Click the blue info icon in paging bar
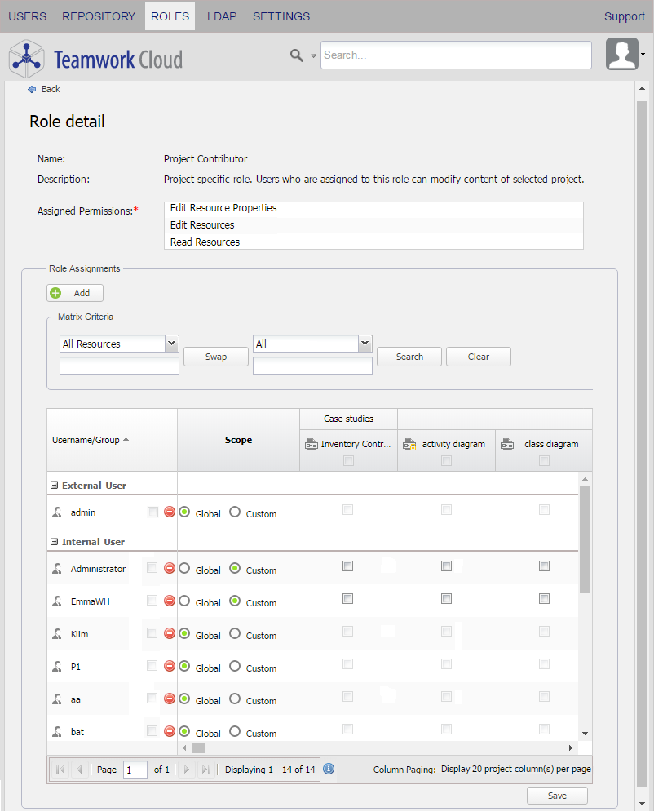The image size is (654, 812). tap(329, 769)
